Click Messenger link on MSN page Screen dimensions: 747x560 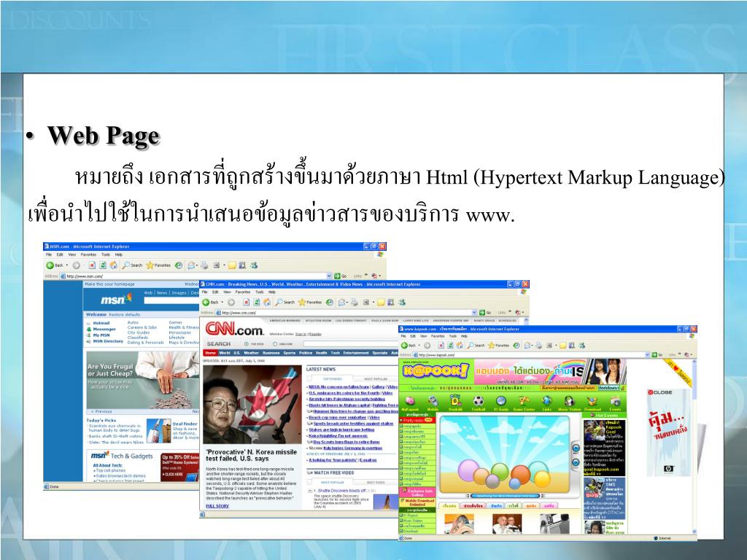coord(104,329)
